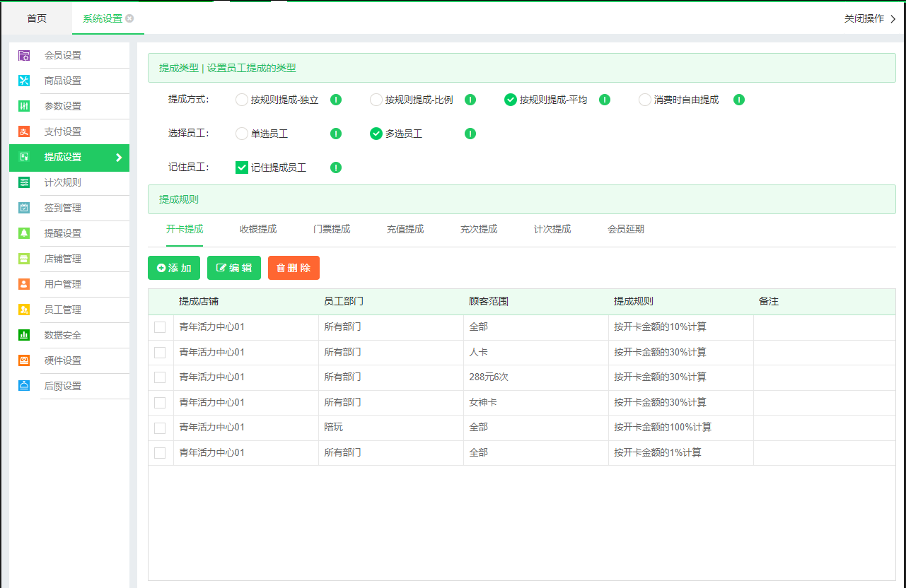Open the 会员延期 tab
Screen dimensions: 906x588
[x=626, y=229]
